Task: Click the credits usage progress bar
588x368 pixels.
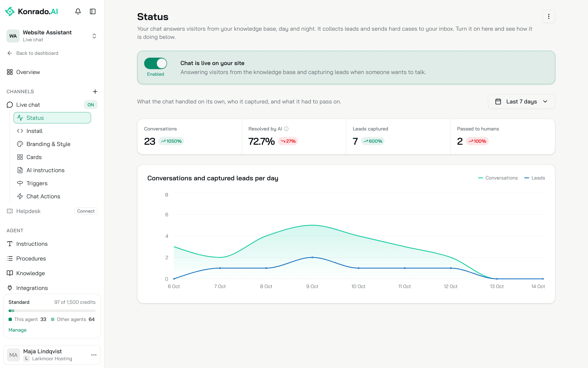Action: coord(52,311)
